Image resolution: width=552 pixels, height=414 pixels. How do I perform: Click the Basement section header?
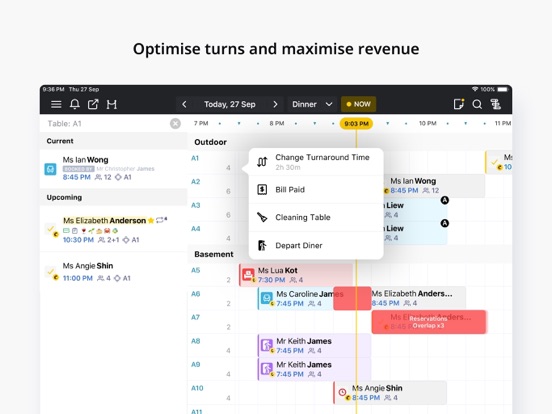tap(214, 254)
